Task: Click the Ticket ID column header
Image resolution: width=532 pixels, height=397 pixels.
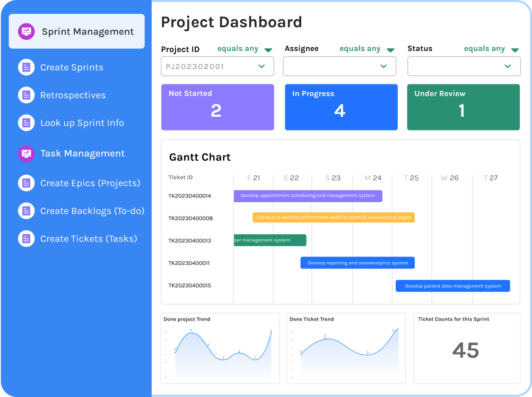Action: tap(180, 177)
